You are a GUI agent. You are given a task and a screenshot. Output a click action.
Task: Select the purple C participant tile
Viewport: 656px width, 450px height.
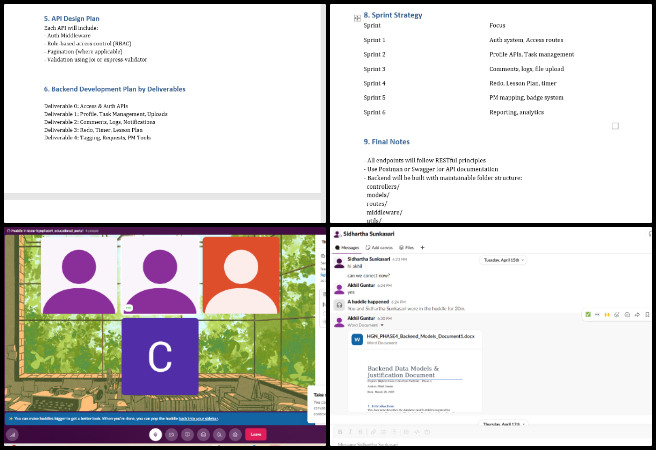tap(160, 356)
